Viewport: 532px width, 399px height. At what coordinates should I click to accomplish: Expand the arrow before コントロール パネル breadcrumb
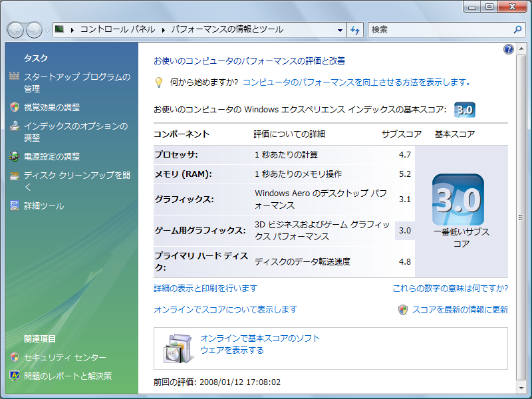72,30
